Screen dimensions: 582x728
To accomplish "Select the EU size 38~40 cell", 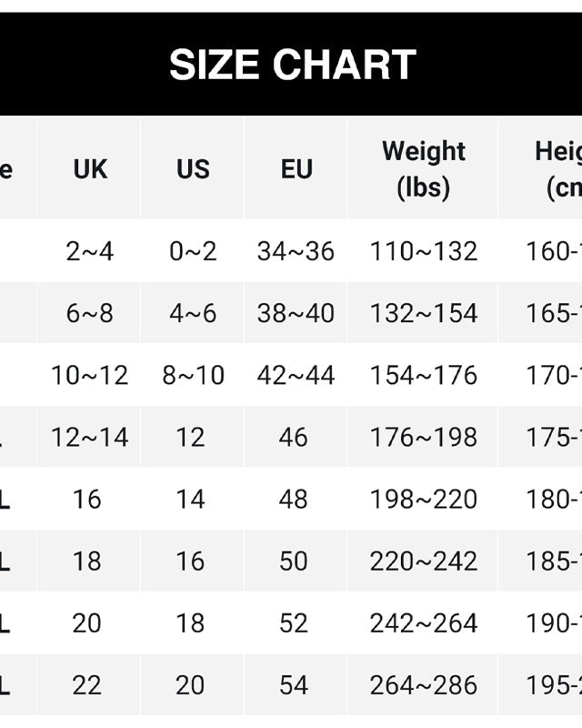I will 296,313.
